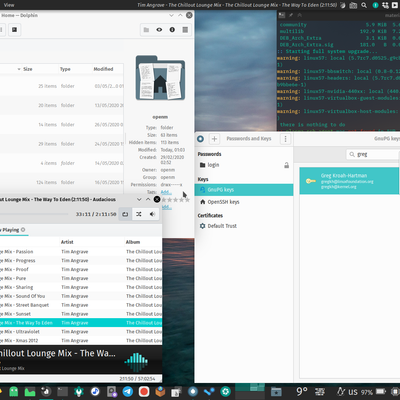Open the Passwords and Keys main menu icon
Viewport: 400px width, 400px height.
(200, 139)
